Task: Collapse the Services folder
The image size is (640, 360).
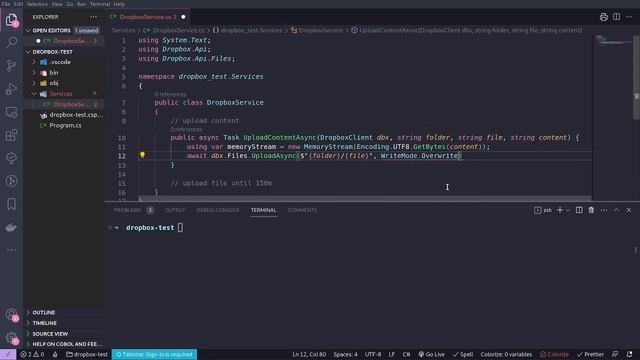Action: tap(34, 93)
